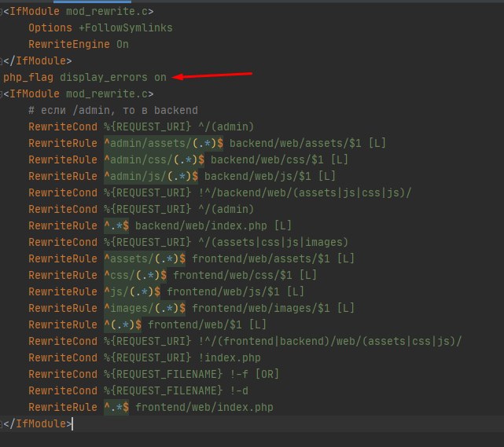Click '^admin/assets/(.*)$' pattern
Image resolution: width=504 pixels, height=447 pixels.
pyautogui.click(x=164, y=143)
